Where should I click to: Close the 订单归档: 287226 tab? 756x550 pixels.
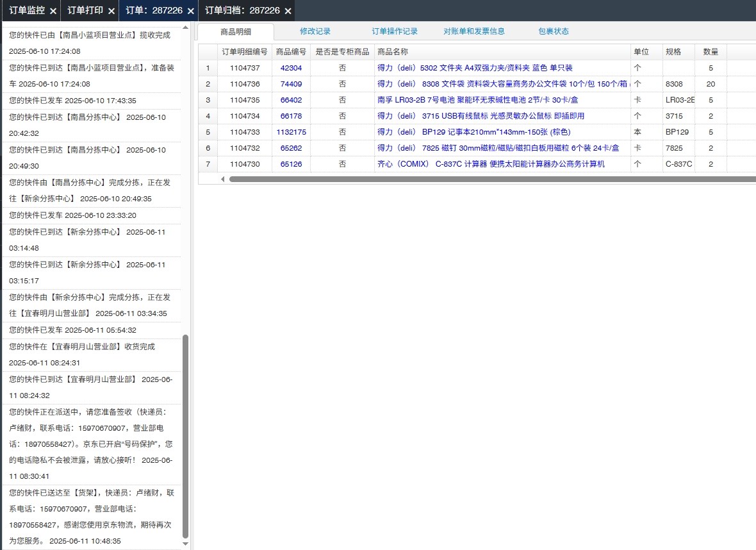(x=288, y=11)
